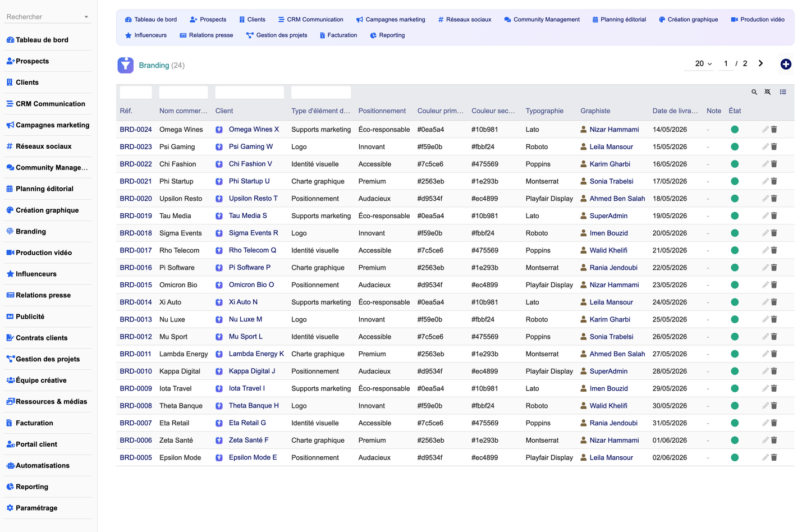The width and height of the screenshot is (811, 532).
Task: Edit row BRD-0020 with pencil icon
Action: tap(765, 199)
